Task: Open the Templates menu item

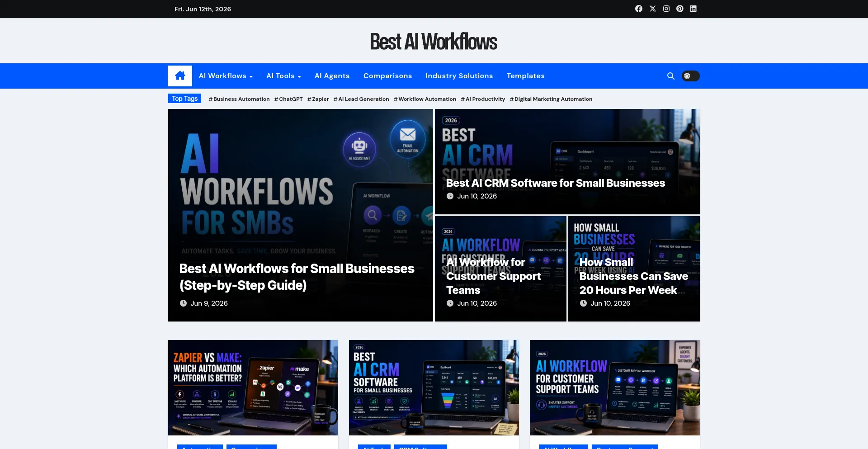Action: tap(525, 76)
